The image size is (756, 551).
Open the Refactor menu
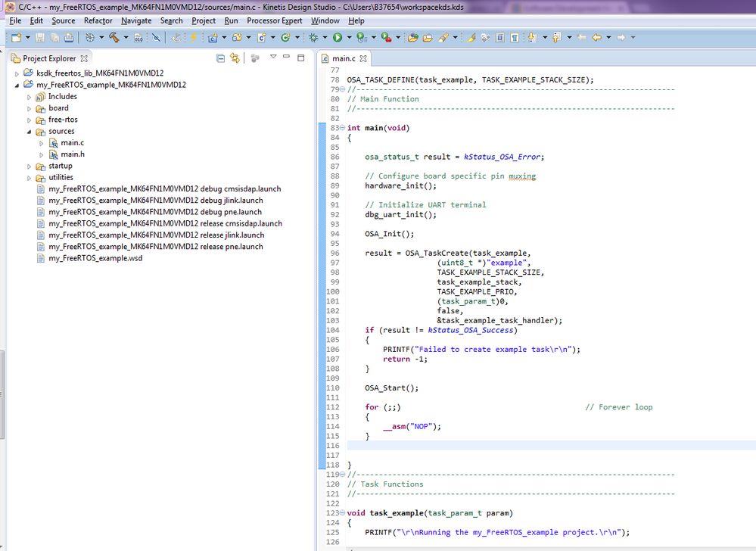(x=98, y=20)
